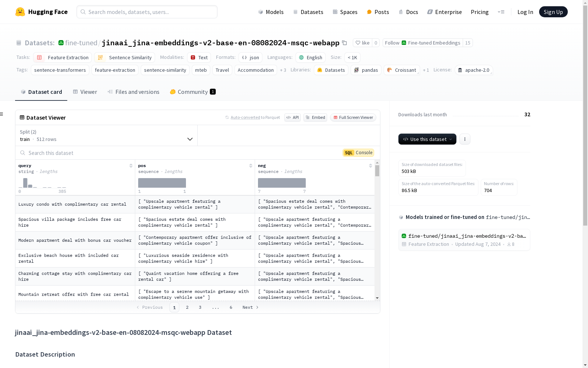The width and height of the screenshot is (588, 368).
Task: Open the Full Screen Viewer
Action: (x=353, y=117)
